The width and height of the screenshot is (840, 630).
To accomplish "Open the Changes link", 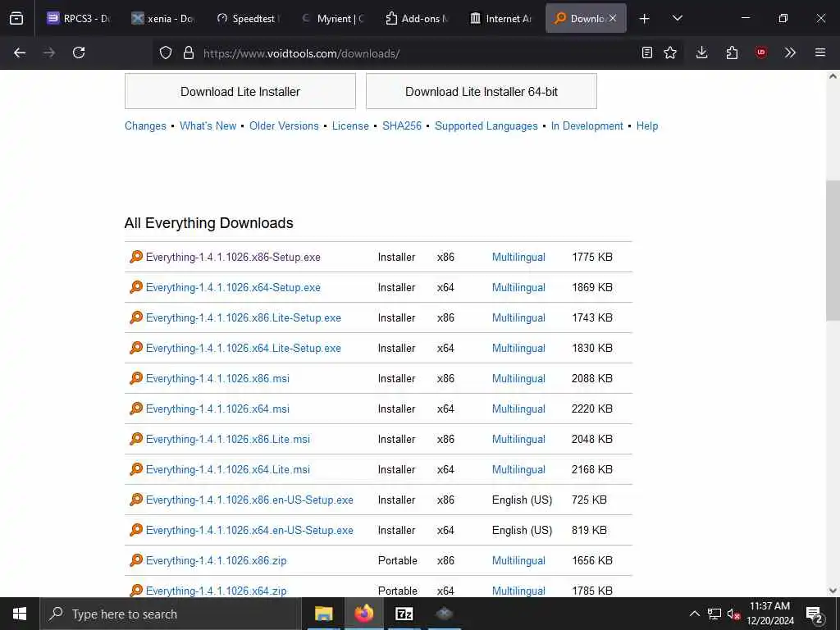I will pos(145,126).
